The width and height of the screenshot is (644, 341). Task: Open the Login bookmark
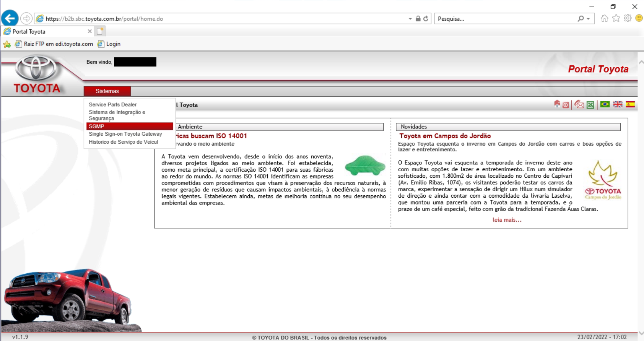[109, 44]
